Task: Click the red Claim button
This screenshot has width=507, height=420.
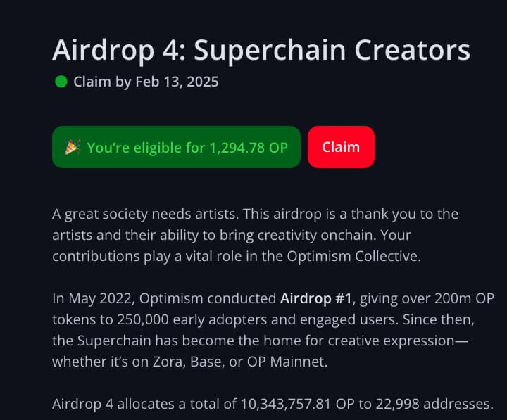Action: 341,147
